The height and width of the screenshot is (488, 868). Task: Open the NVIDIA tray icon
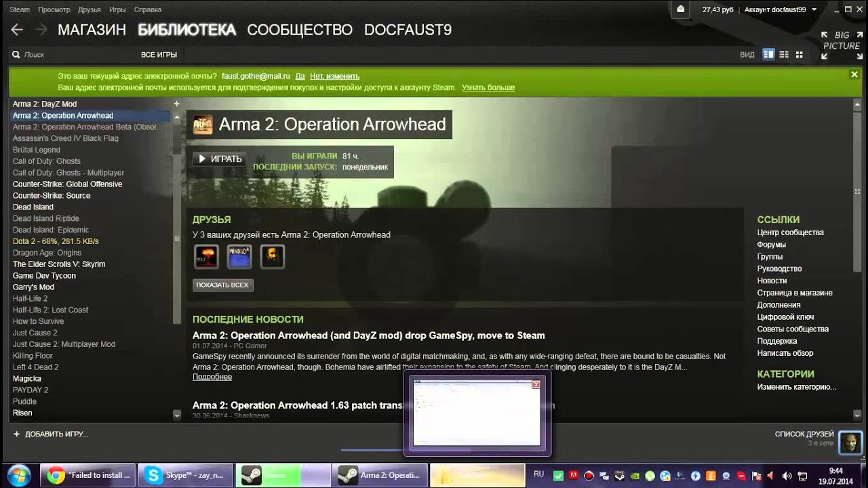tap(635, 476)
